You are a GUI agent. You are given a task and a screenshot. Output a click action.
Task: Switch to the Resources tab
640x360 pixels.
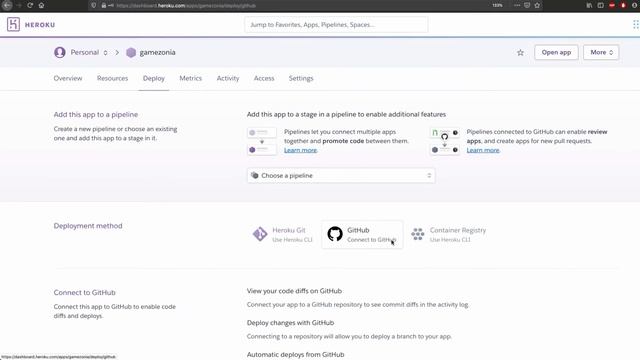pyautogui.click(x=112, y=78)
